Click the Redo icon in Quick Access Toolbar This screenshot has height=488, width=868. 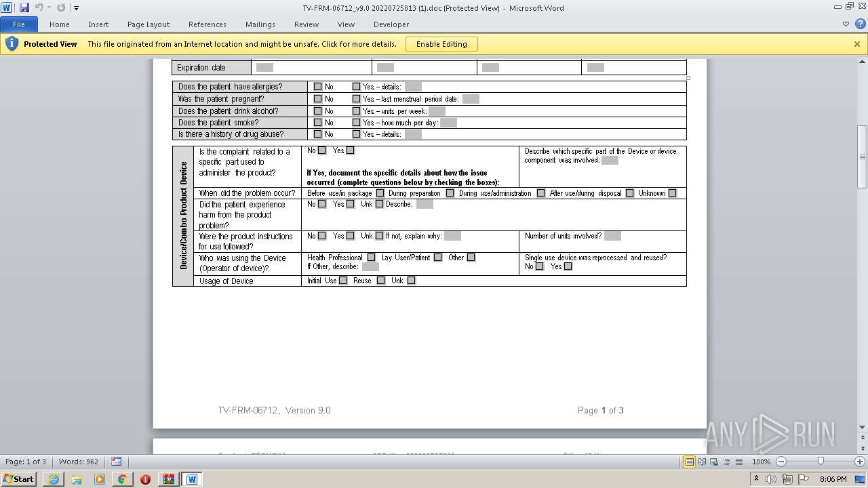click(x=61, y=7)
